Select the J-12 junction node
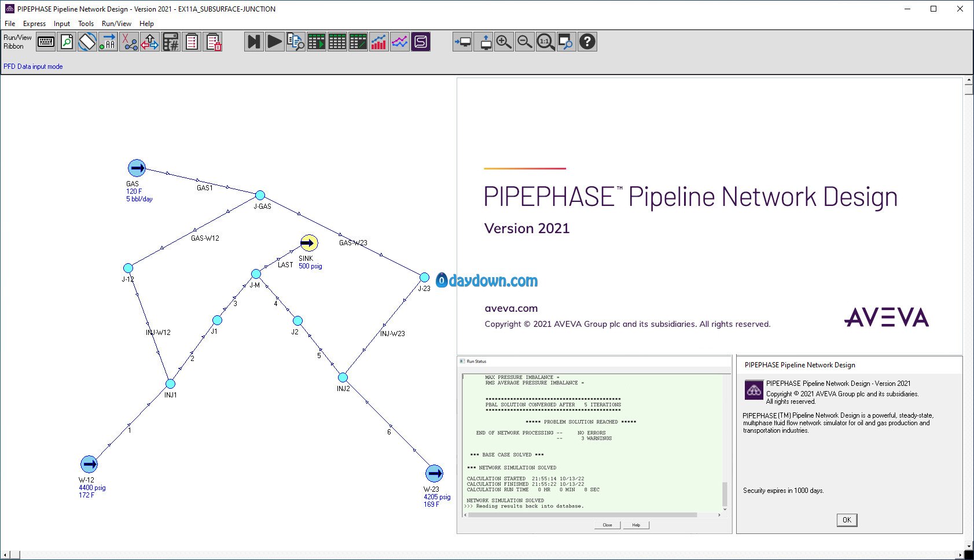 pyautogui.click(x=128, y=268)
